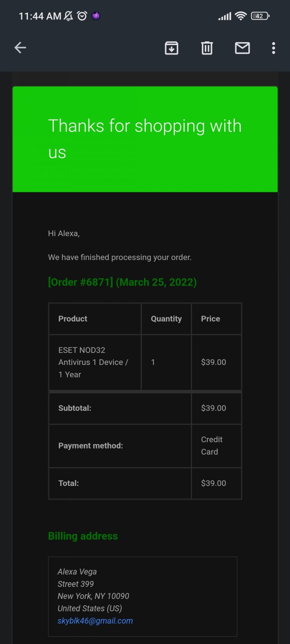
Task: Tap the Subtotal row label
Action: click(x=75, y=408)
